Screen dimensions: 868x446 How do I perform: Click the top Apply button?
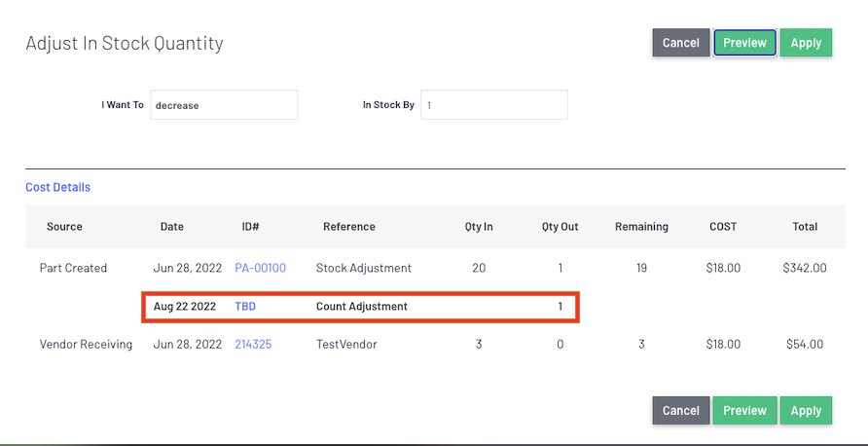806,43
